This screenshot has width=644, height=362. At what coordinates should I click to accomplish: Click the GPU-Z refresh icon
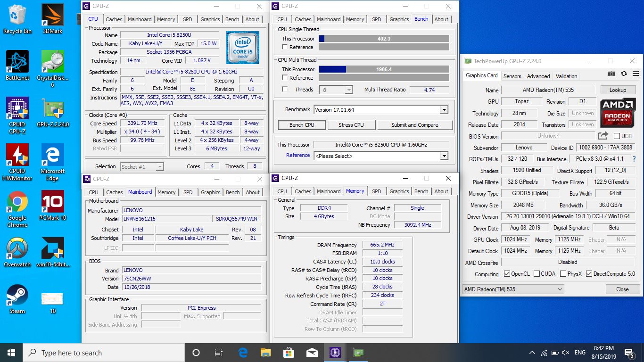(x=624, y=74)
